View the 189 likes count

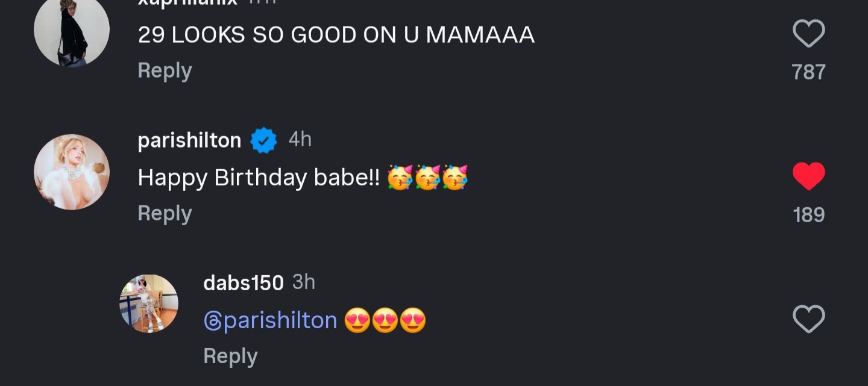[808, 215]
